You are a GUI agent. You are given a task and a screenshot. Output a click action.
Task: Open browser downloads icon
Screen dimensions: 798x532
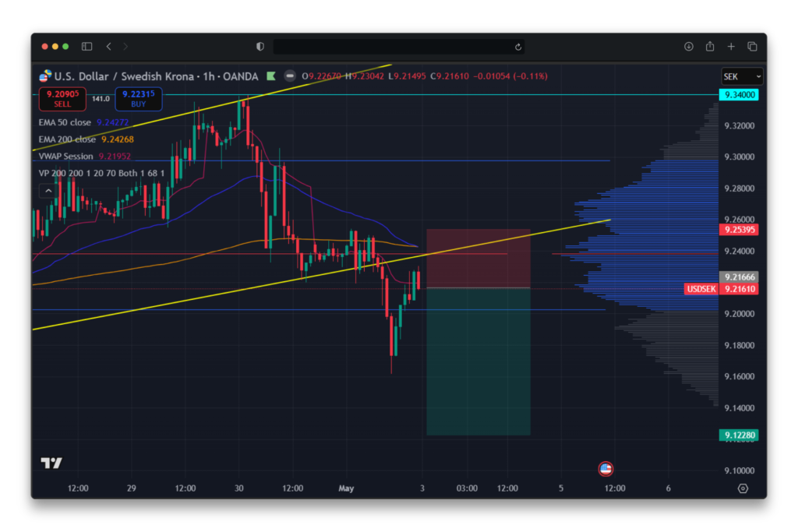[x=689, y=46]
